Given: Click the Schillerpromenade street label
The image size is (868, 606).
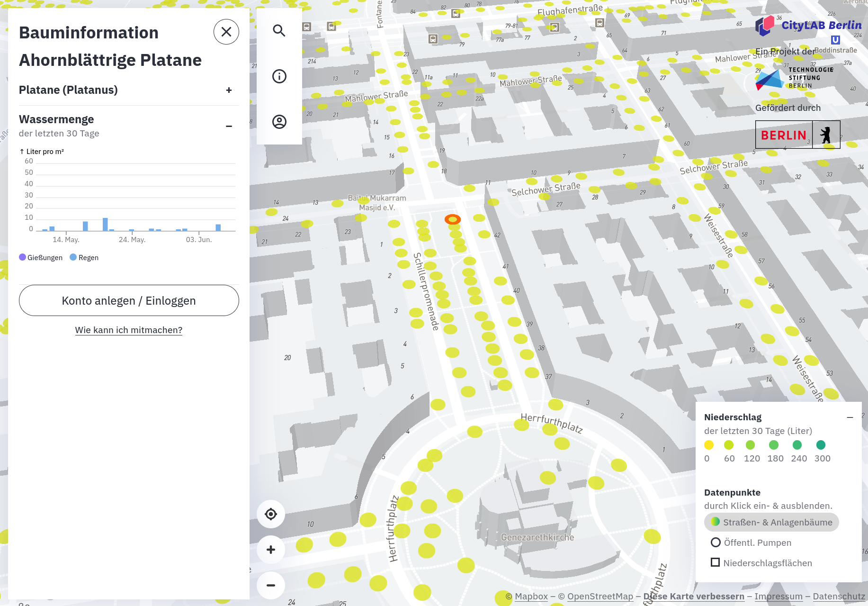Looking at the screenshot, I should coord(426,291).
